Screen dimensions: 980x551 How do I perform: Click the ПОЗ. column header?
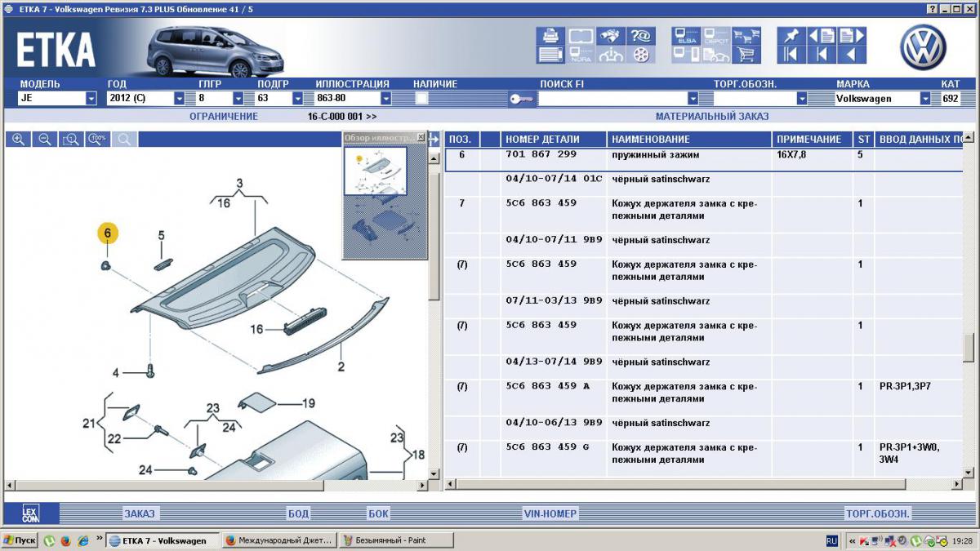461,140
